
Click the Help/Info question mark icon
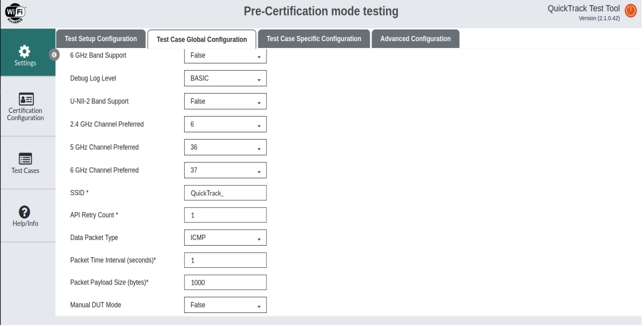25,212
